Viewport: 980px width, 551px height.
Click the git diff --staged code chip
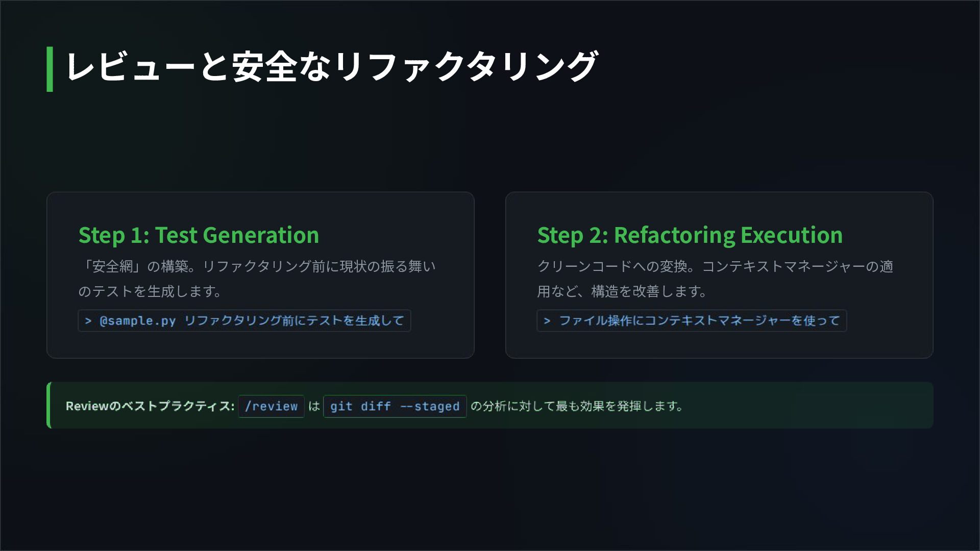[x=395, y=407]
